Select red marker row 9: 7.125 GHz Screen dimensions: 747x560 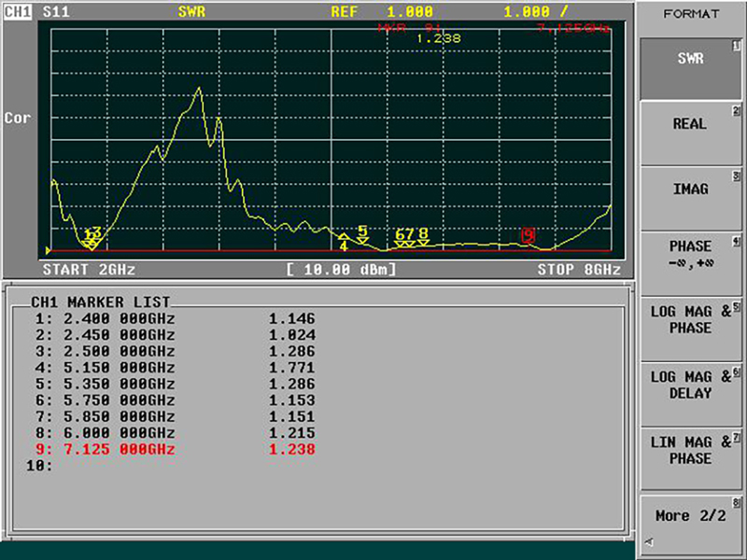tap(175, 449)
